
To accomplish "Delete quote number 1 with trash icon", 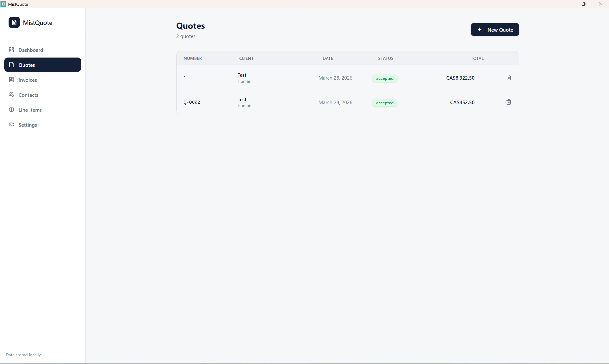I will pyautogui.click(x=509, y=78).
